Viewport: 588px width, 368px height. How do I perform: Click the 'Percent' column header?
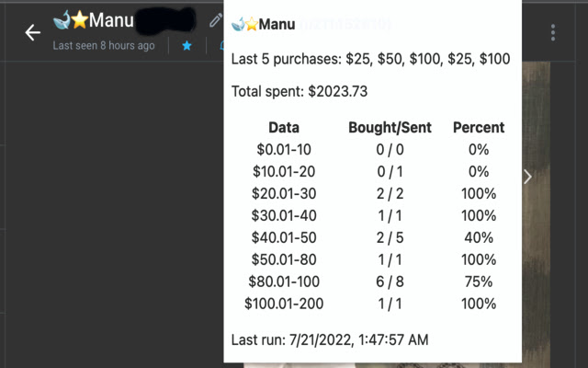[479, 128]
